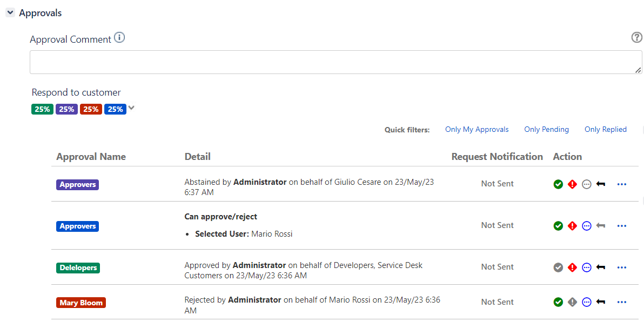This screenshot has width=644, height=328.
Task: Click the red Mary Bloom approval label
Action: click(x=81, y=303)
